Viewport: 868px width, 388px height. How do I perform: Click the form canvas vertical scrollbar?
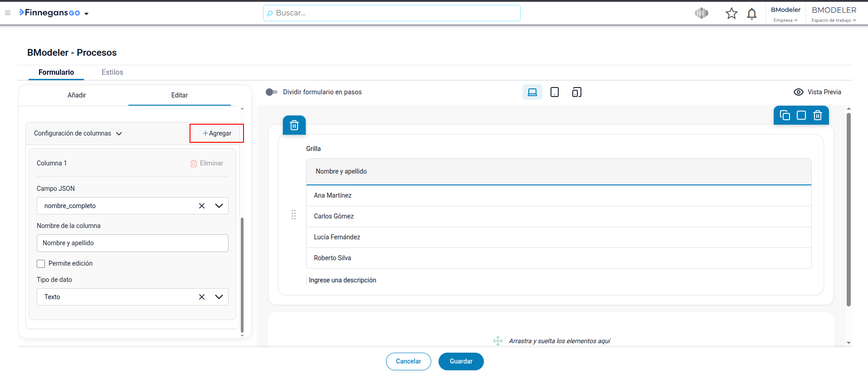tap(848, 209)
